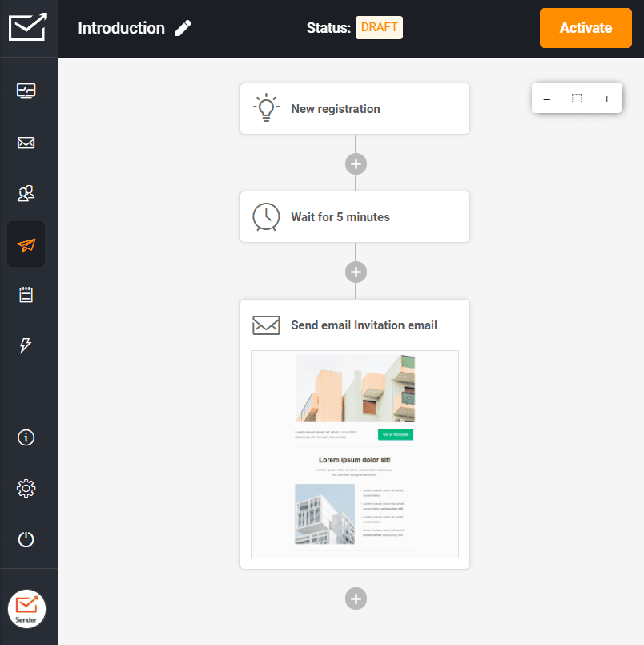Click the power/logout icon in sidebar
644x645 pixels.
[26, 539]
